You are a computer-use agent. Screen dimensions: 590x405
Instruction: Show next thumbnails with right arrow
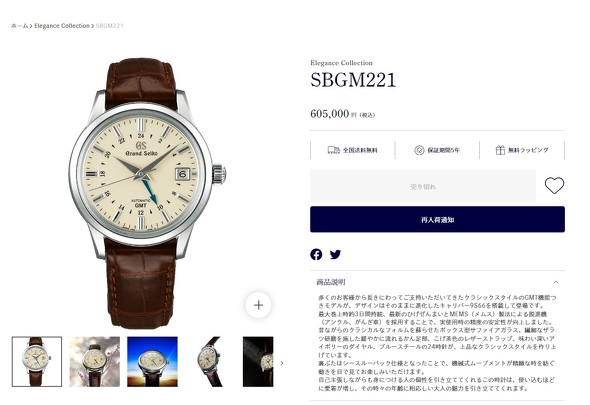(x=282, y=363)
